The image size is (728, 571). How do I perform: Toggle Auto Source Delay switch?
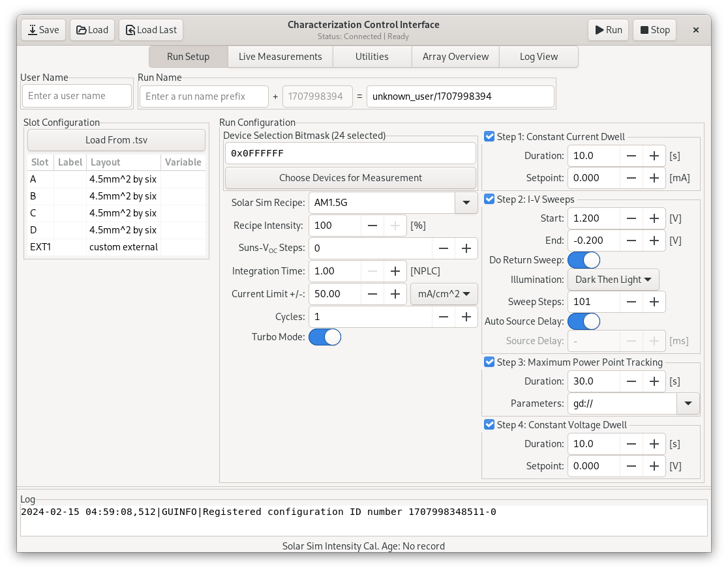pyautogui.click(x=584, y=321)
